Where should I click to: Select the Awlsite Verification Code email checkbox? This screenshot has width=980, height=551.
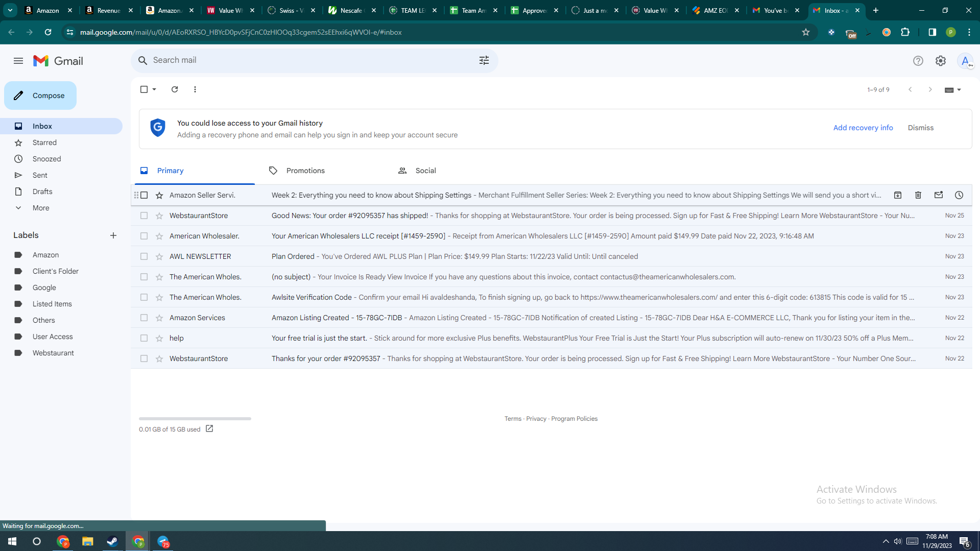coord(144,297)
